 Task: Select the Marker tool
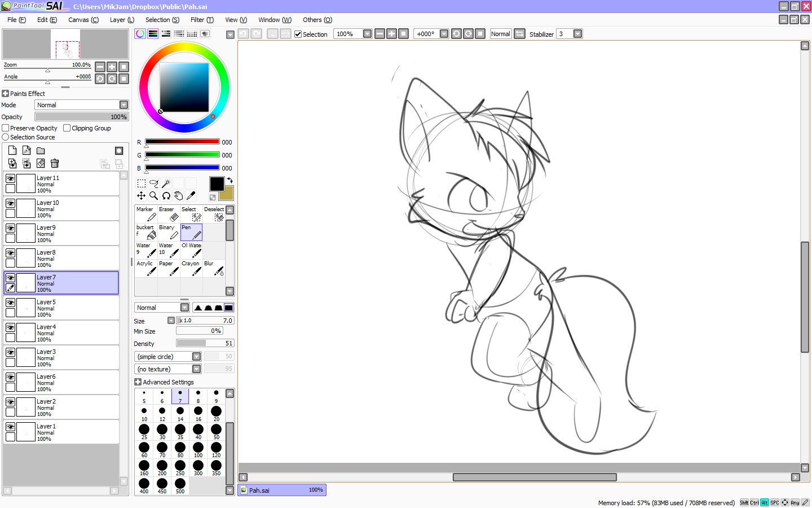146,214
